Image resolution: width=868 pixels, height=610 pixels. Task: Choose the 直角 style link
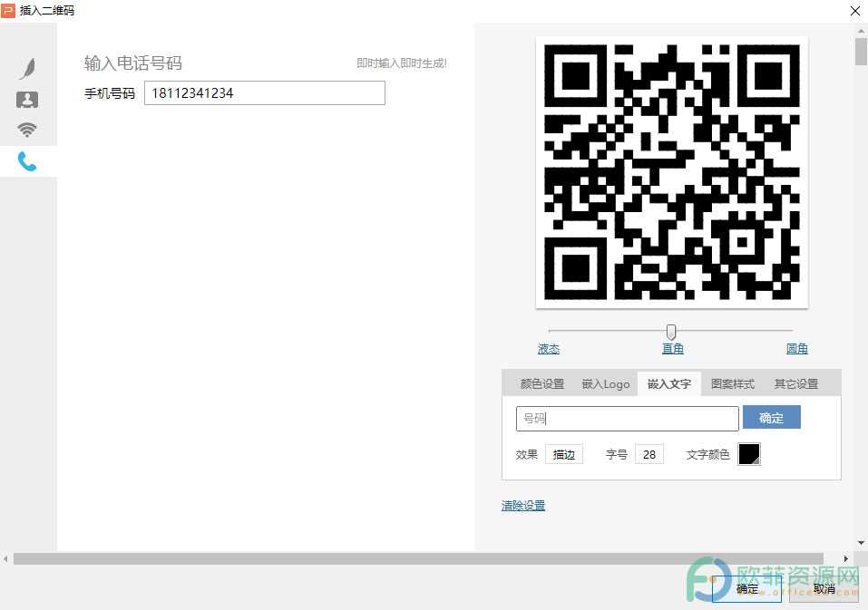click(x=673, y=349)
